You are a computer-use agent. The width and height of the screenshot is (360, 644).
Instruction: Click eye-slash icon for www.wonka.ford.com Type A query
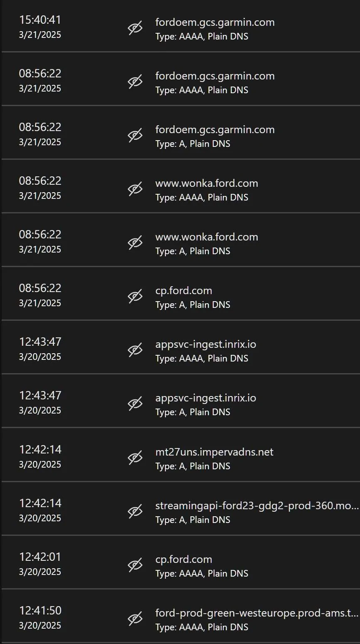135,243
